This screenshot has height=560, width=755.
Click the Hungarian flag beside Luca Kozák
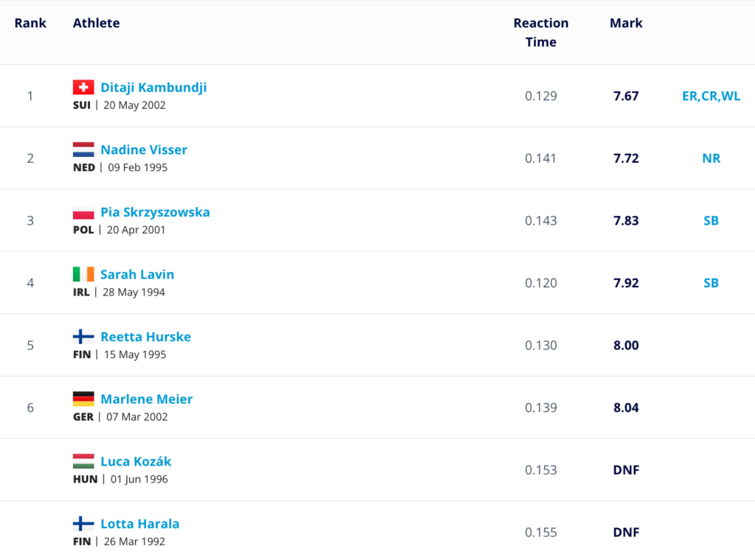(83, 461)
